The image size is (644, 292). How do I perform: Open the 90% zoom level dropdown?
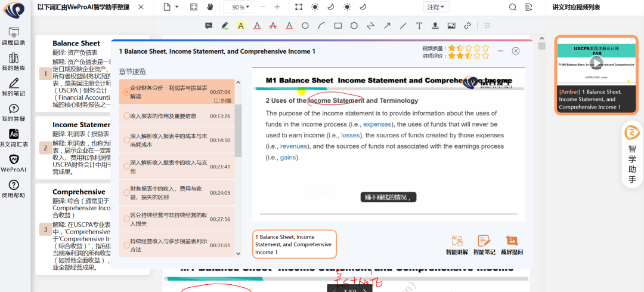pyautogui.click(x=239, y=7)
